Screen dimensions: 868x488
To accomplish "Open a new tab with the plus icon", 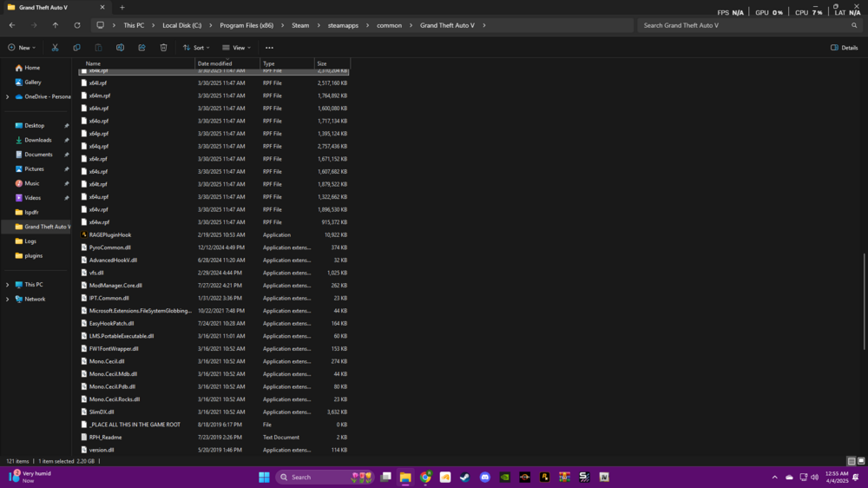I will (122, 8).
